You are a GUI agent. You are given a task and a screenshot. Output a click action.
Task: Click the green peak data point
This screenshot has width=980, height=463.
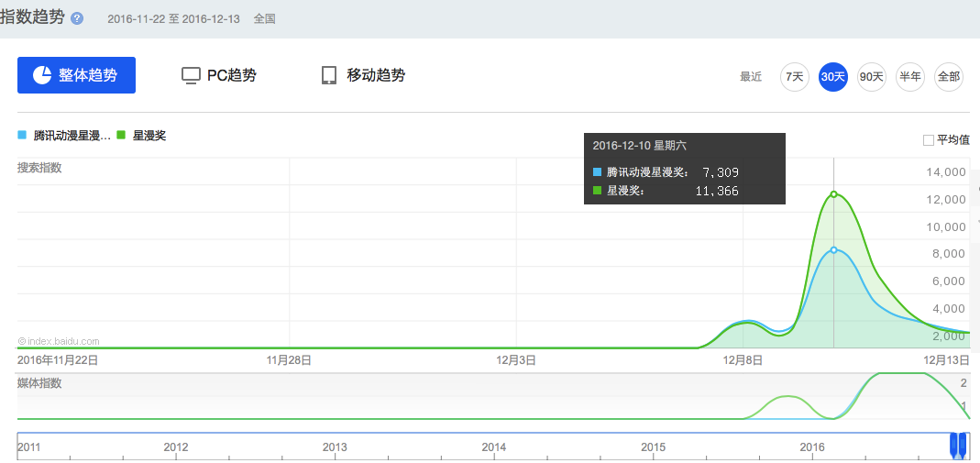click(x=833, y=193)
